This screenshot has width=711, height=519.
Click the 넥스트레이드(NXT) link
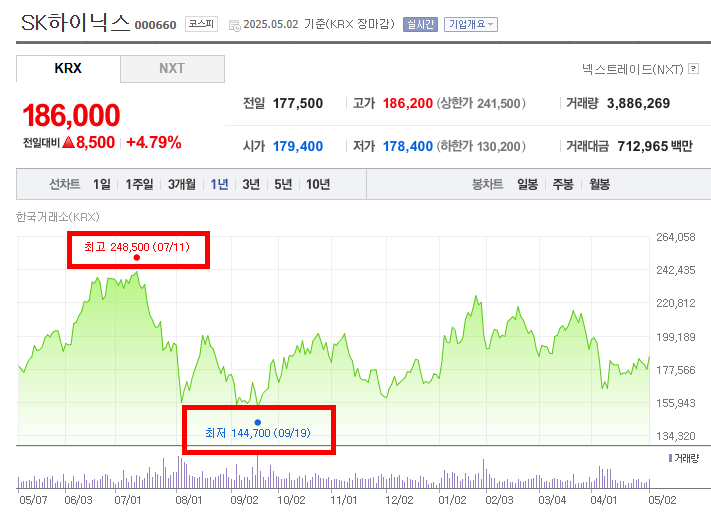pos(633,69)
